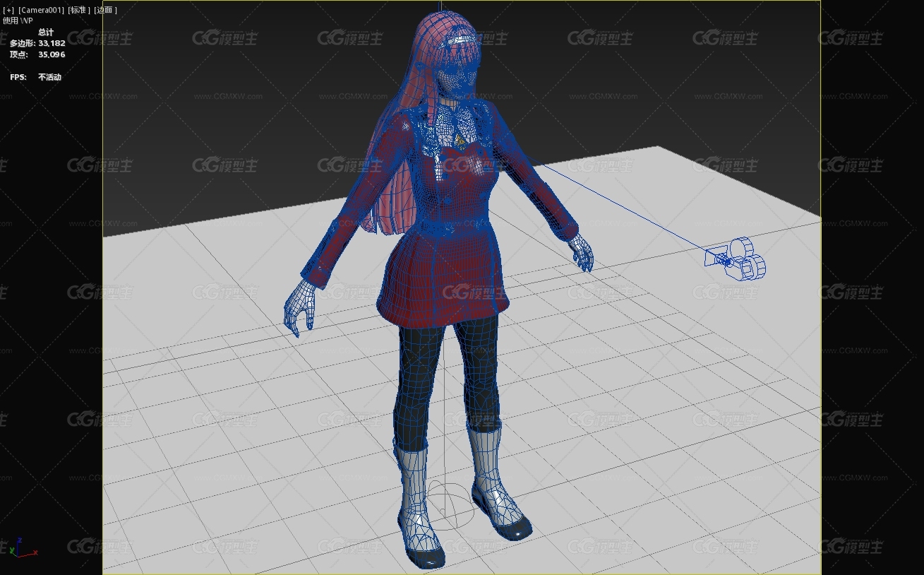The width and height of the screenshot is (924, 575).
Task: Open the [Camera001] viewport view menu
Action: pyautogui.click(x=41, y=10)
